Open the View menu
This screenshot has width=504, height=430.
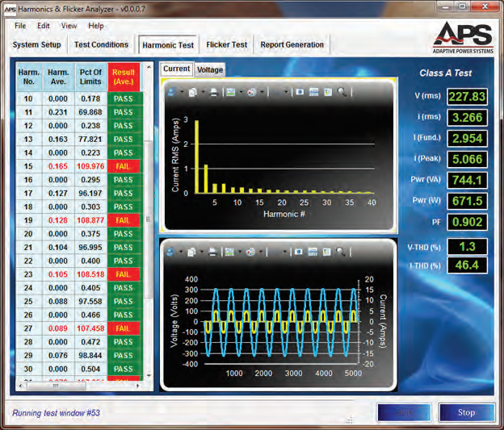[x=69, y=26]
